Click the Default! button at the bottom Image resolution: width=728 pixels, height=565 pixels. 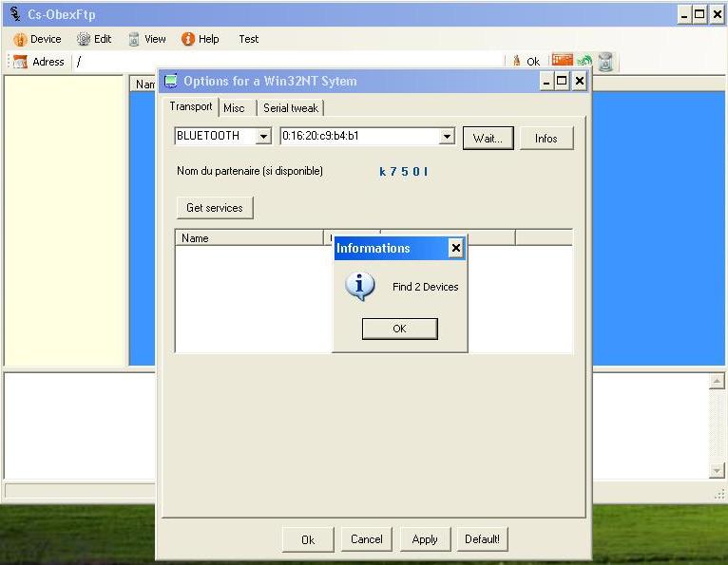pos(483,539)
